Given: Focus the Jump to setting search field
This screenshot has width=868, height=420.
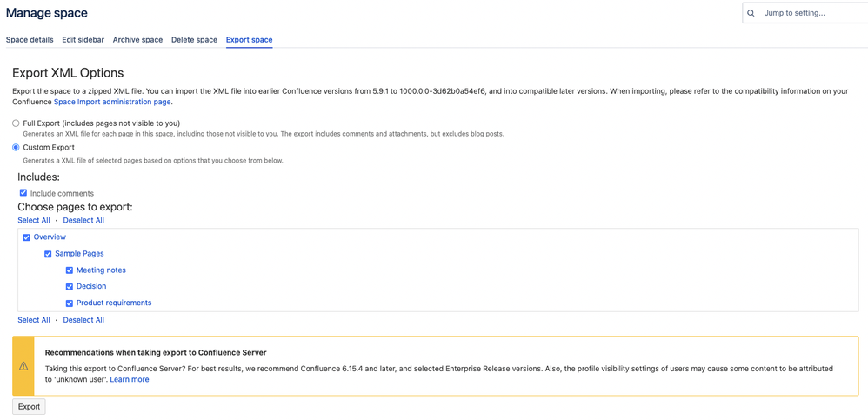Looking at the screenshot, I should tap(805, 13).
